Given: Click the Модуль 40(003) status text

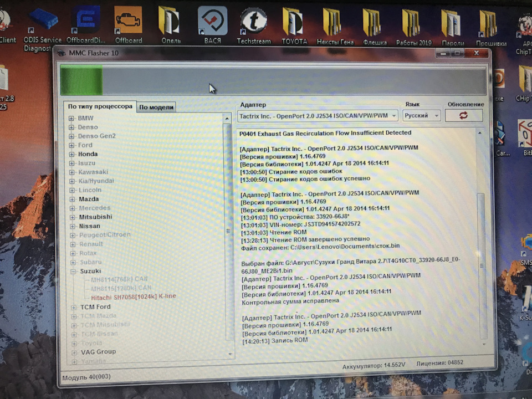Looking at the screenshot, I should pos(86,377).
